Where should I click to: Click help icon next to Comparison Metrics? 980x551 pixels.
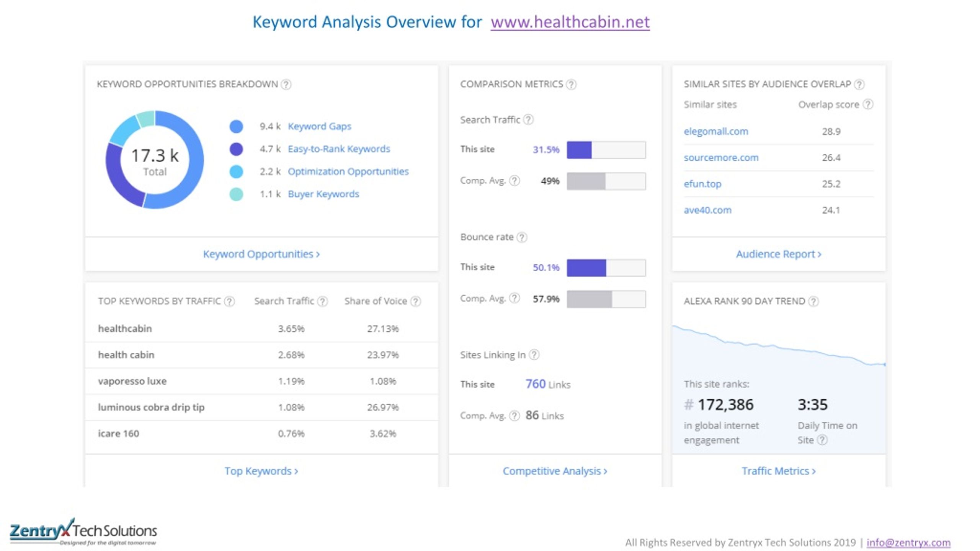pyautogui.click(x=571, y=84)
